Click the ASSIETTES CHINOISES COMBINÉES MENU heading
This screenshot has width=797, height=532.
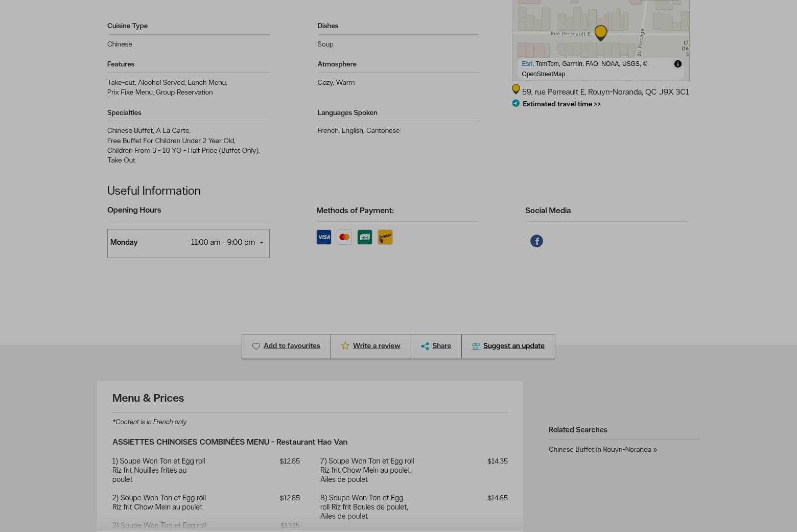pos(230,442)
